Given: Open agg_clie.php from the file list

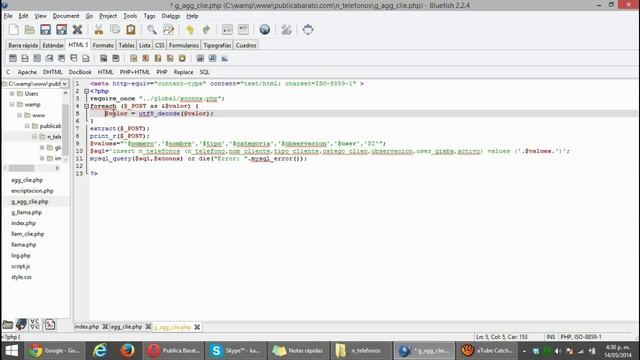Looking at the screenshot, I should (x=27, y=180).
